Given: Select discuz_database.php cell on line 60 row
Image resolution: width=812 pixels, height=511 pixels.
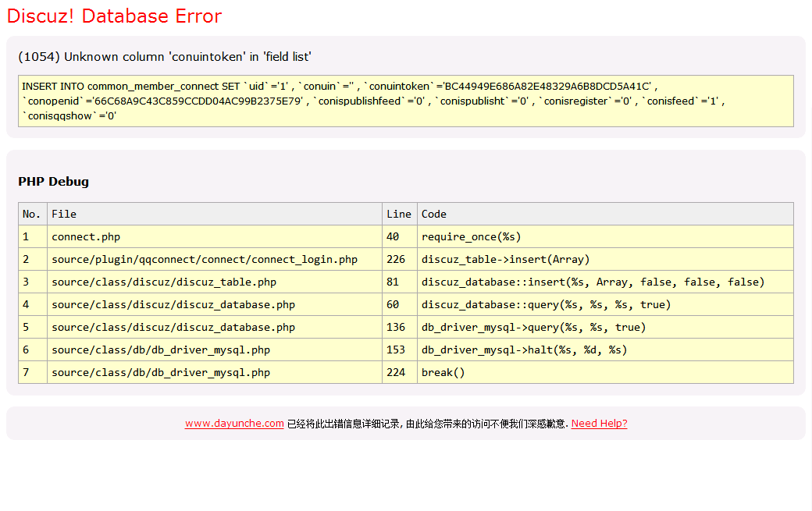Looking at the screenshot, I should click(x=215, y=304).
